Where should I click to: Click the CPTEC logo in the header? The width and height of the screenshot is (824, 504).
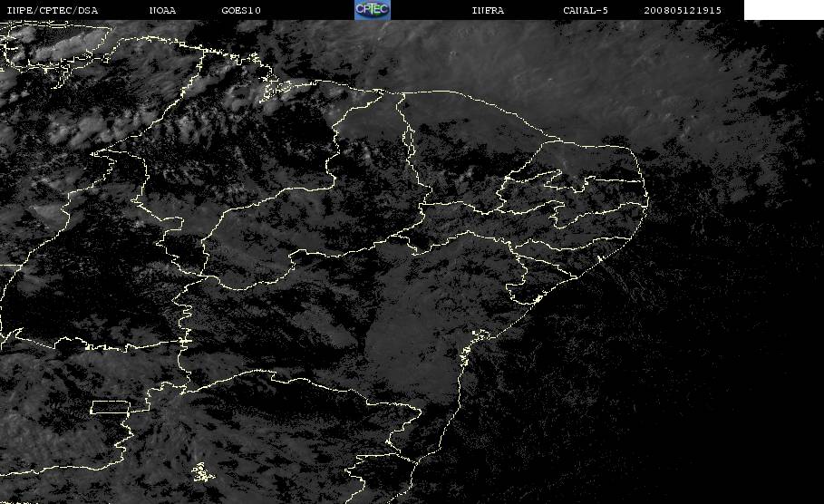[x=372, y=9]
